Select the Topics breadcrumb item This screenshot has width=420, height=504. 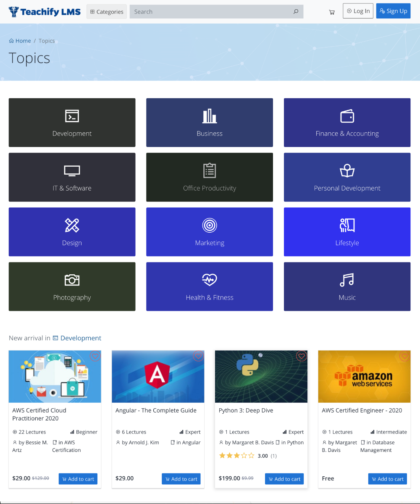[x=47, y=41]
